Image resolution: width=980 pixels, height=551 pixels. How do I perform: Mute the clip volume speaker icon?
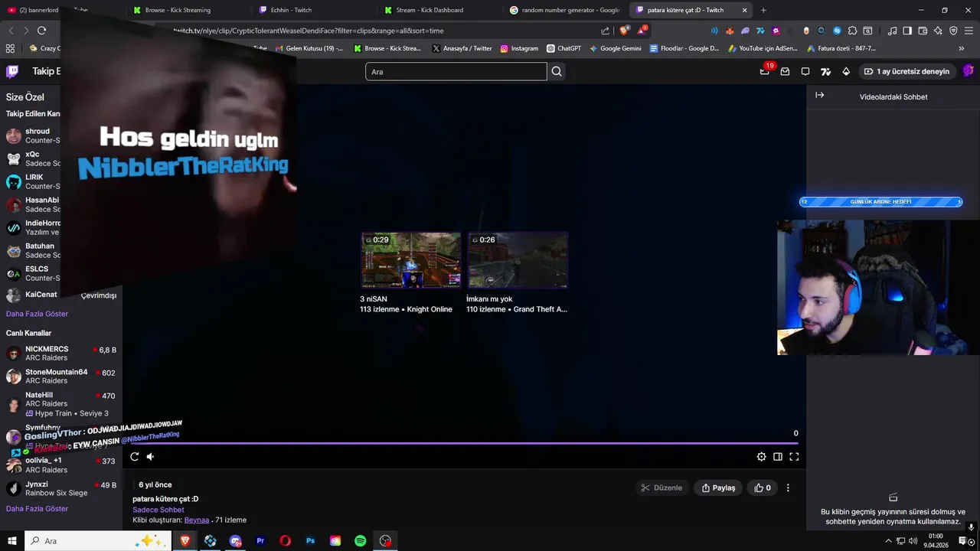click(x=150, y=457)
